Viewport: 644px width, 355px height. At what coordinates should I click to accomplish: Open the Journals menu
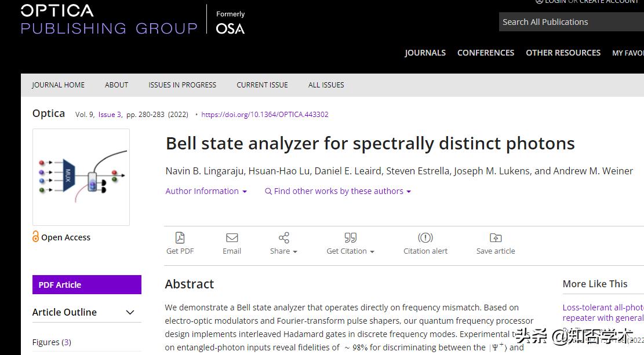pos(425,53)
